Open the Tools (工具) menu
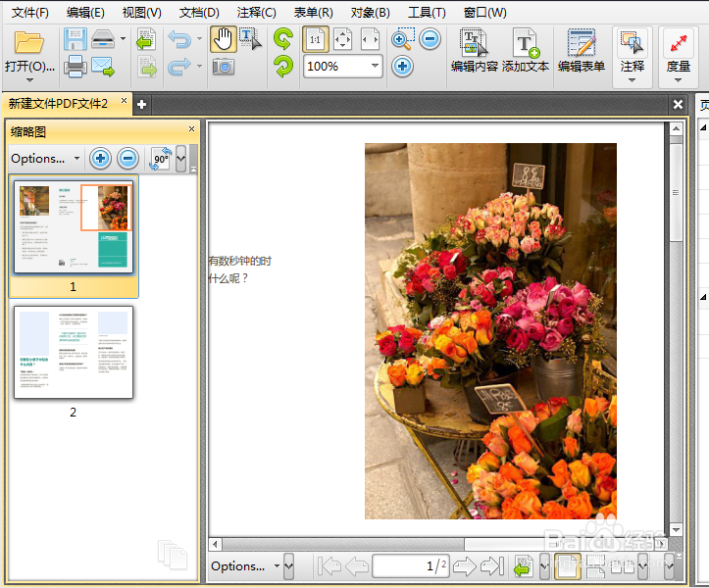Screen dimensions: 709x588 pyautogui.click(x=427, y=12)
